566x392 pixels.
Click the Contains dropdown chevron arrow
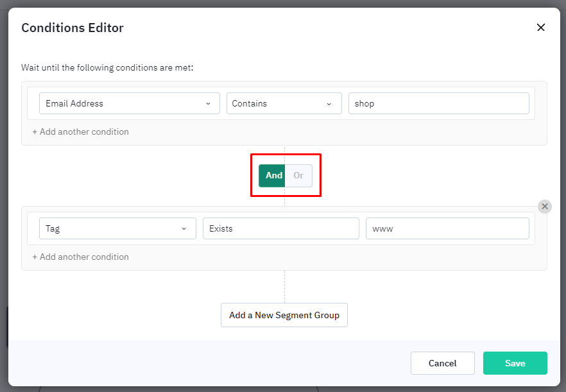tap(329, 104)
